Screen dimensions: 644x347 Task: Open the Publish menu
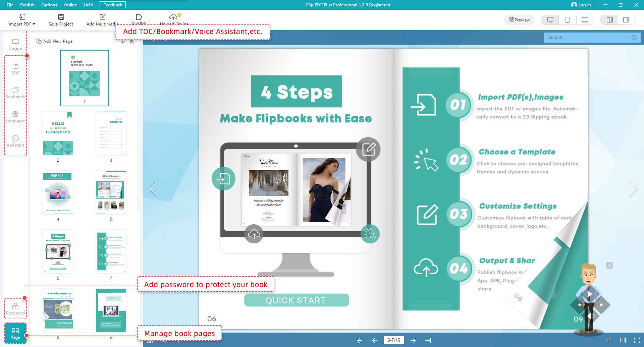click(27, 5)
